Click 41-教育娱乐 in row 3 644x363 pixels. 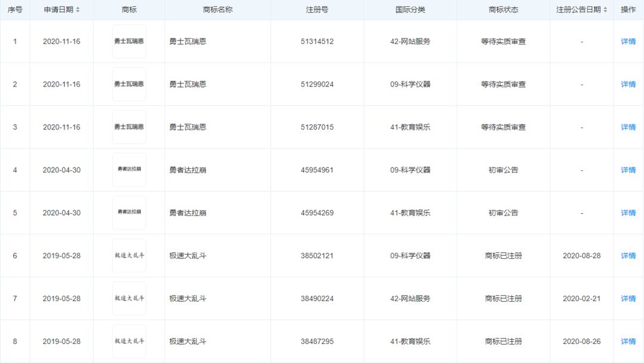tap(410, 128)
